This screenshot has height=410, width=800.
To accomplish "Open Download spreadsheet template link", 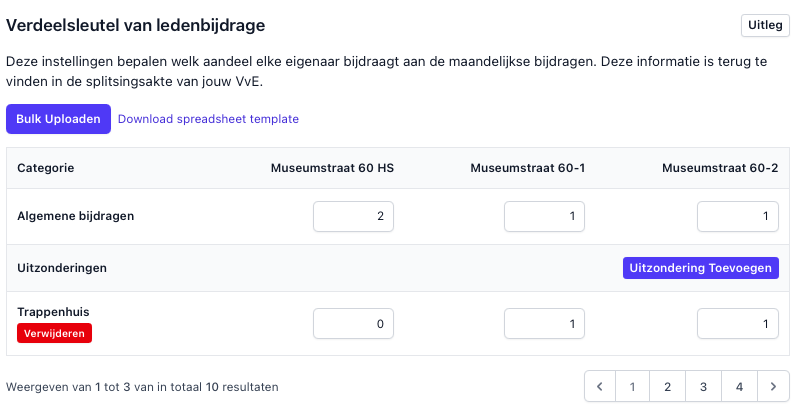I will point(208,119).
